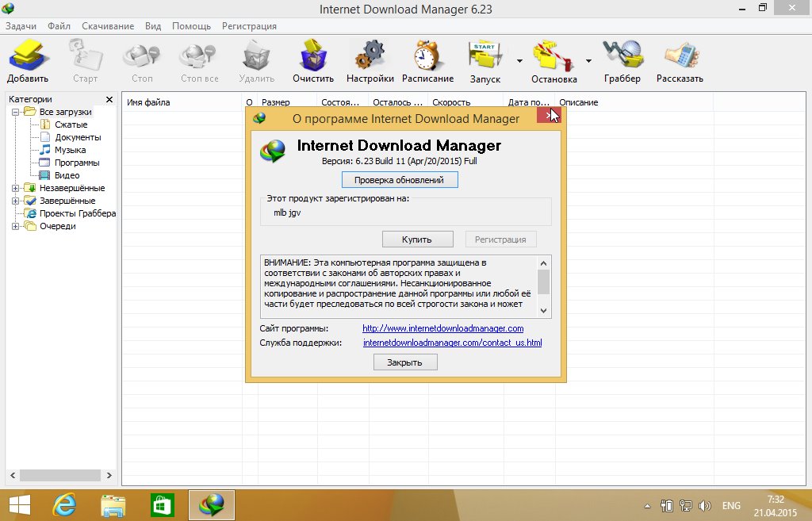Open the Задачи menu

[x=21, y=26]
